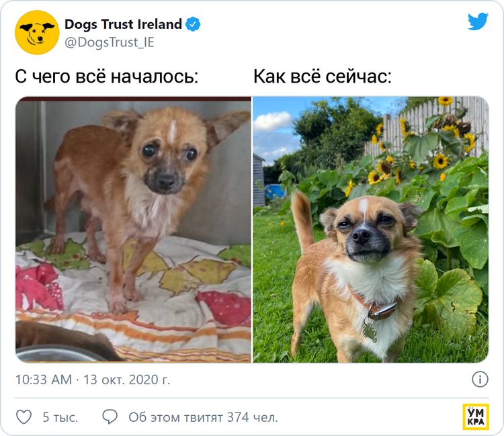View the before photo of the dog

[134, 229]
